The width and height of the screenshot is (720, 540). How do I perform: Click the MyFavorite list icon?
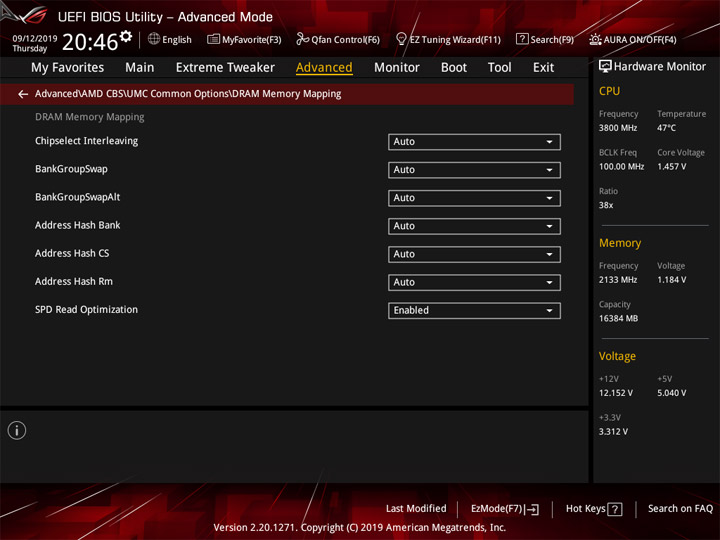(213, 39)
